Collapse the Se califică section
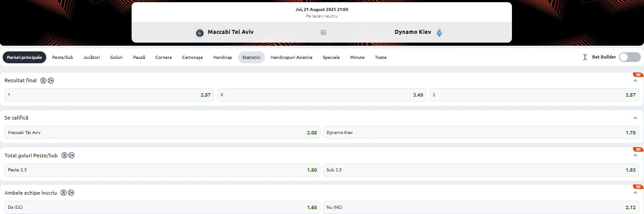Screen dimensions: 644x214 point(635,118)
